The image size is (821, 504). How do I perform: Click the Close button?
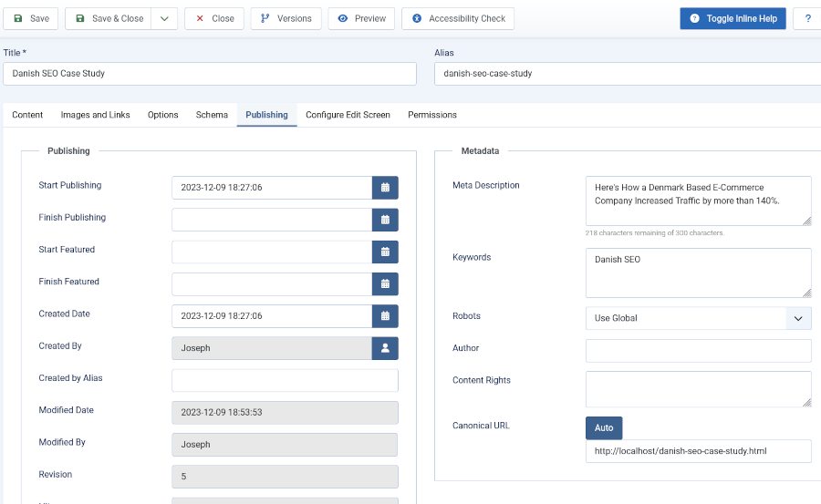click(x=214, y=18)
